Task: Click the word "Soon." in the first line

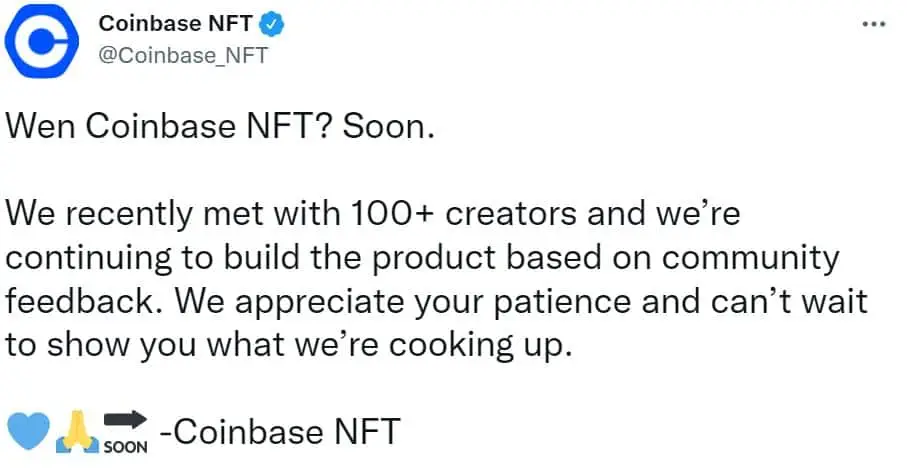Action: pos(388,126)
